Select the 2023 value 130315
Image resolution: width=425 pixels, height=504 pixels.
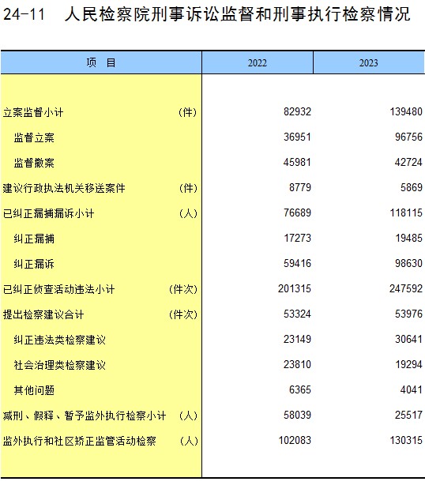[406, 440]
